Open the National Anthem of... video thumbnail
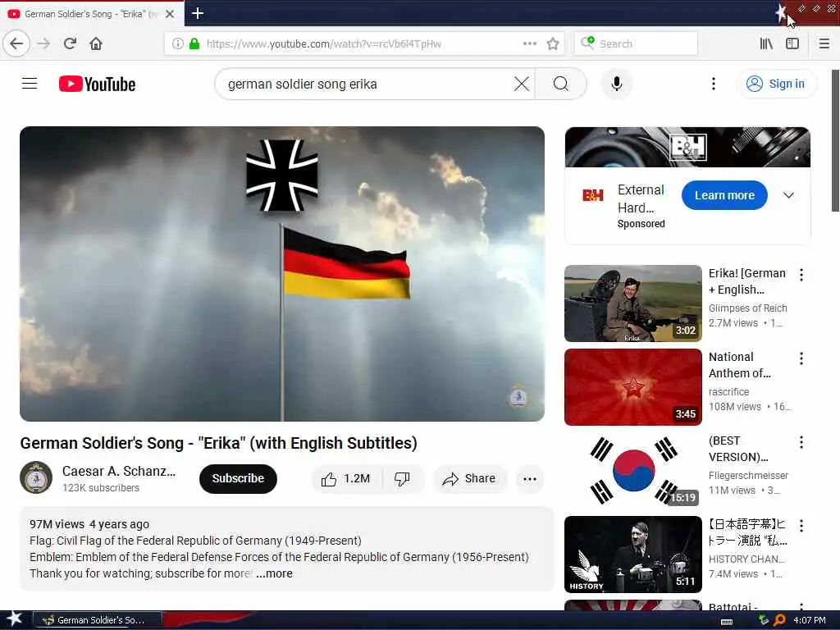The width and height of the screenshot is (840, 630). 632,387
